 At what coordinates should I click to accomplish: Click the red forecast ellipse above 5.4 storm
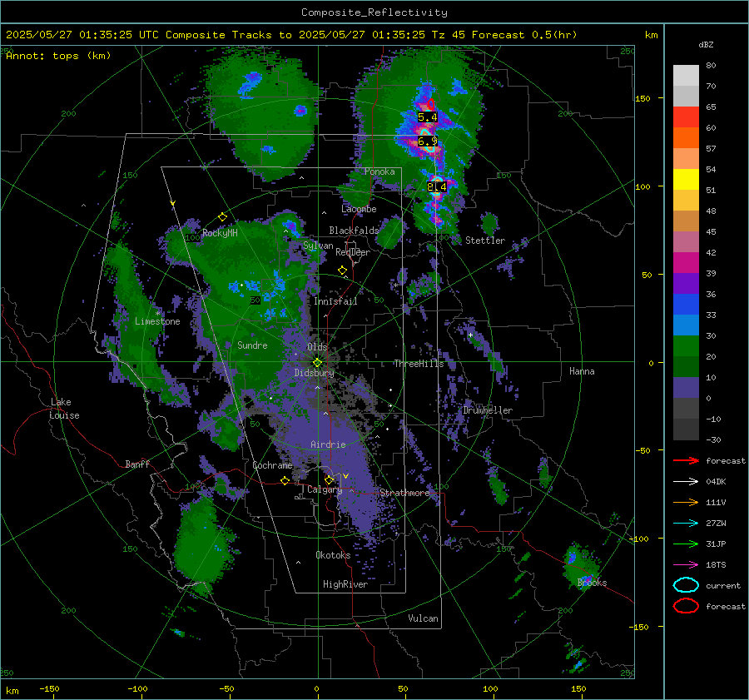[431, 104]
